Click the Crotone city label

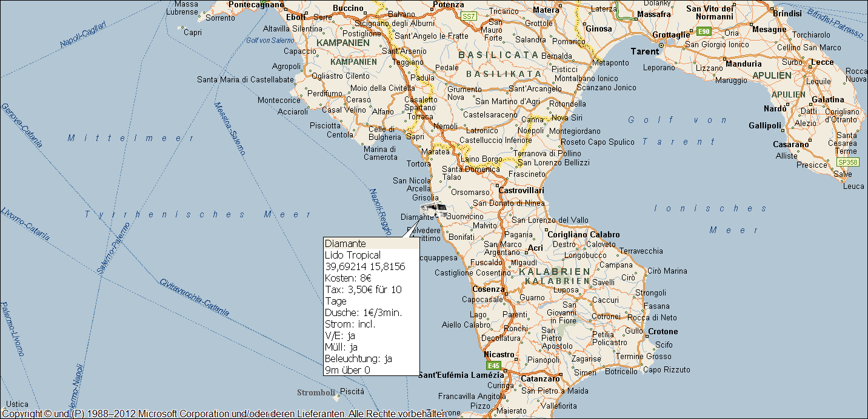(x=663, y=331)
